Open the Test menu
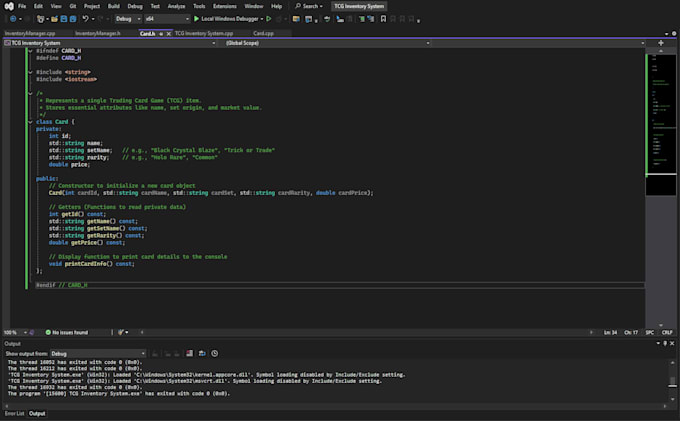 [155, 6]
